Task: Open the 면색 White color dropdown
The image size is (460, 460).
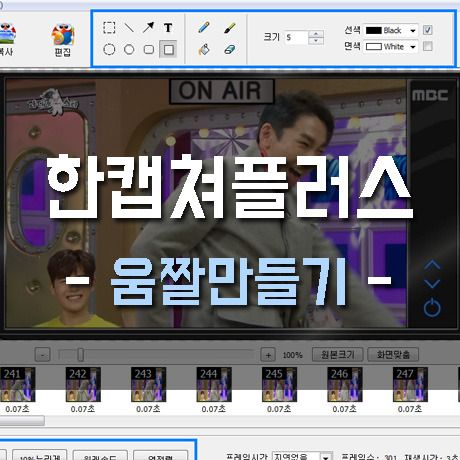Action: [413, 47]
